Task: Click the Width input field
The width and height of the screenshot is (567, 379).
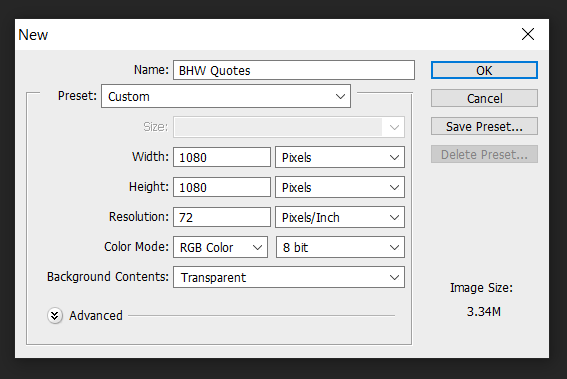Action: [222, 157]
